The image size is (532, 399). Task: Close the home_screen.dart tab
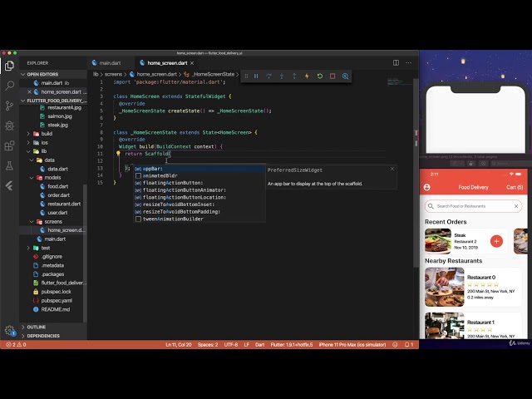pyautogui.click(x=192, y=63)
